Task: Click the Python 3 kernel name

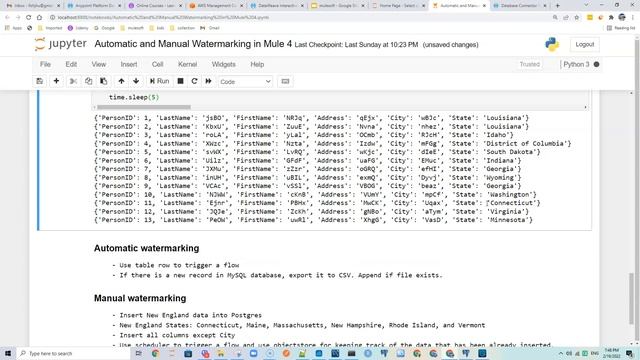Action: click(x=576, y=64)
